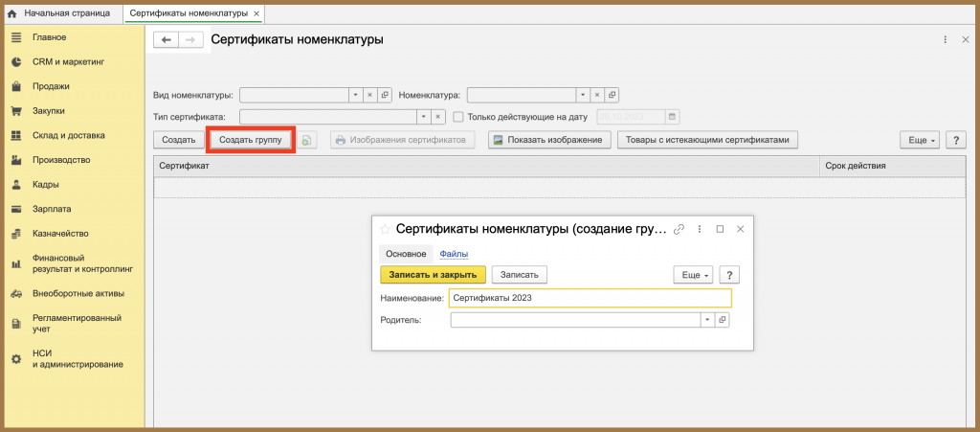Screen dimensions: 980x432
Task: Switch to the Основное tab in dialog
Action: (406, 254)
